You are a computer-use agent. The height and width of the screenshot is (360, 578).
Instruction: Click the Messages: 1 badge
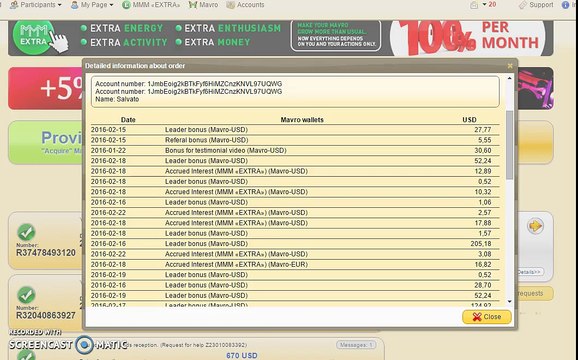coord(356,345)
